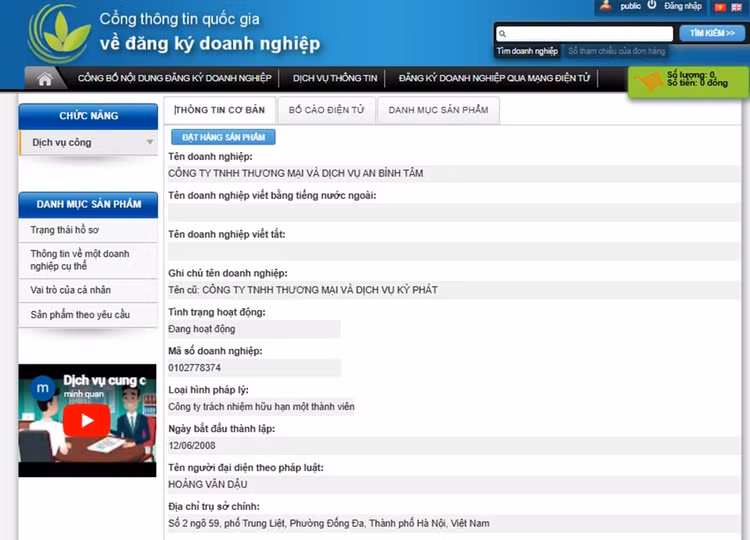Open Dịch vụ thông tin menu
This screenshot has height=540, width=750.
tap(335, 78)
